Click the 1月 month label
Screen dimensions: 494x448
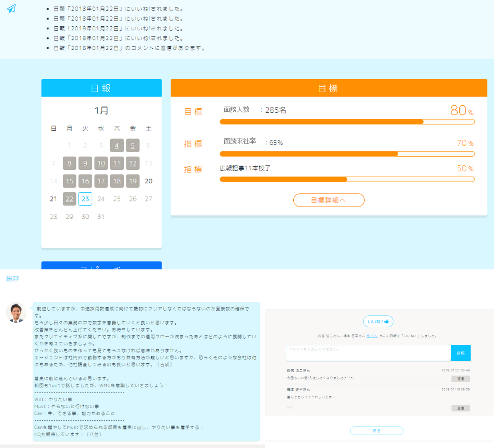click(x=102, y=110)
